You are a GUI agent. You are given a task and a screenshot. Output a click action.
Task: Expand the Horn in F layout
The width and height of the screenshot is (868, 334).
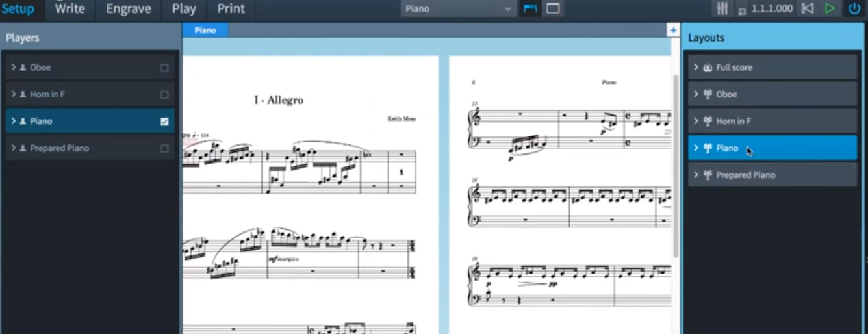(696, 121)
